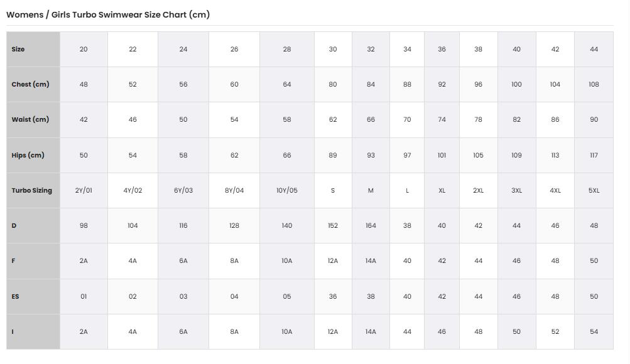Select the 5XL Turbo Sizing cell

(594, 191)
